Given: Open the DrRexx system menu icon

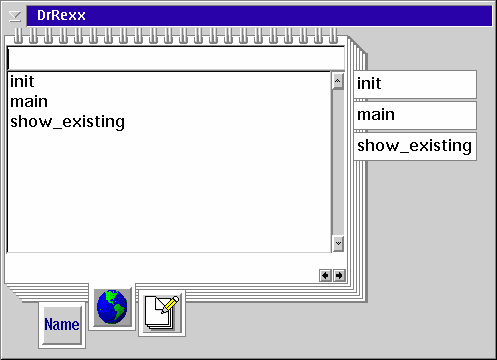Looking at the screenshot, I should 15,16.
